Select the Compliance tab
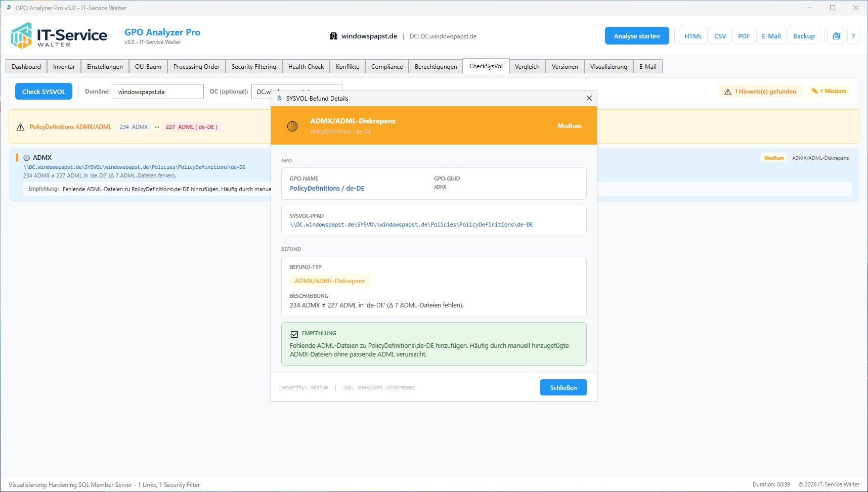868x492 pixels. [x=386, y=66]
